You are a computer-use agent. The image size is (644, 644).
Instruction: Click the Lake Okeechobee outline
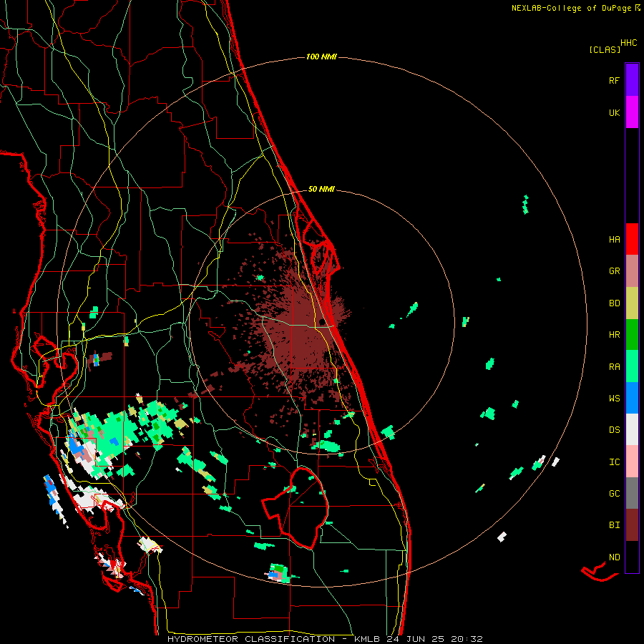(296, 509)
